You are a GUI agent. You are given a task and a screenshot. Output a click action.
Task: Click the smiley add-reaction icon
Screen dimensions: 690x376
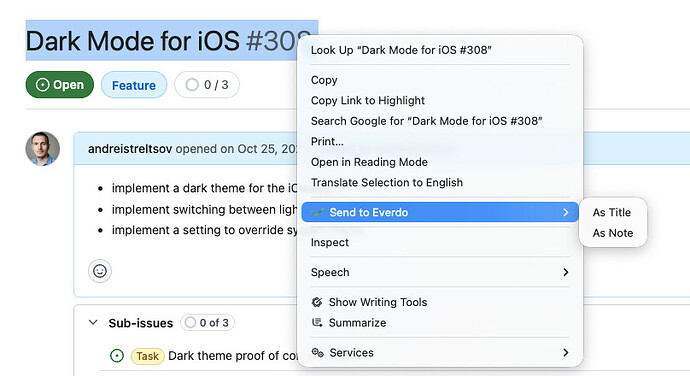(100, 271)
